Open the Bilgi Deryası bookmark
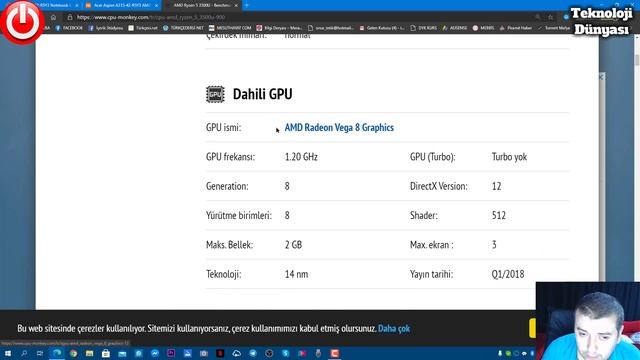The image size is (640, 360). [279, 28]
